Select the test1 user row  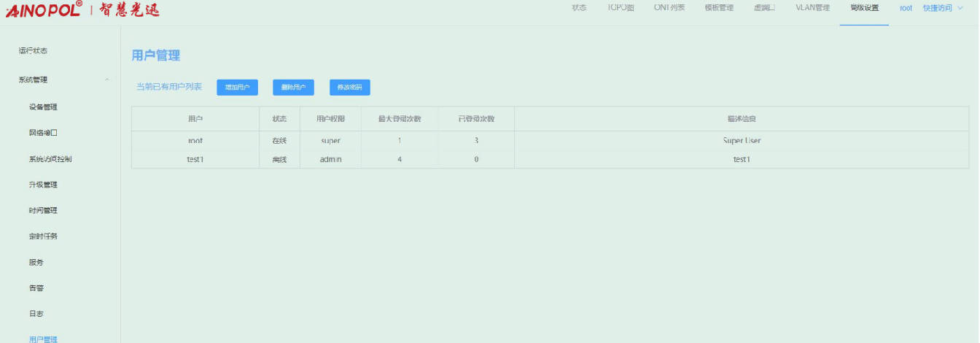tap(195, 159)
